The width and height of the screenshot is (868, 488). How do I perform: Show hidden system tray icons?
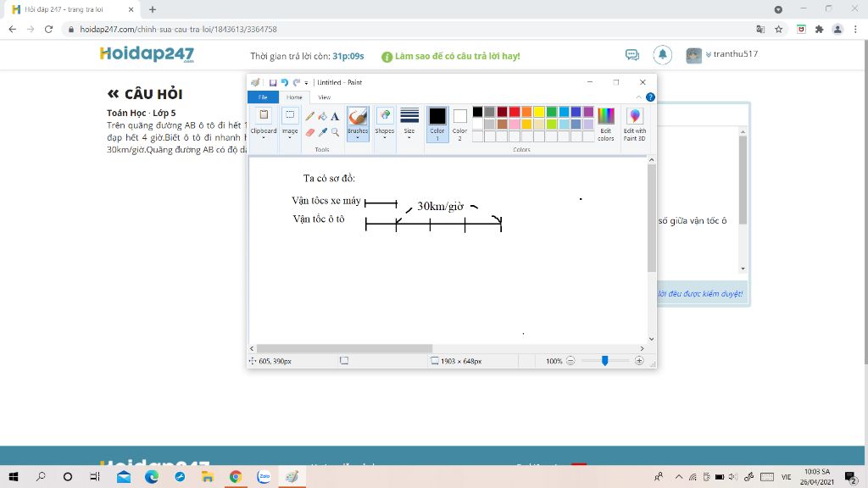[x=679, y=476]
